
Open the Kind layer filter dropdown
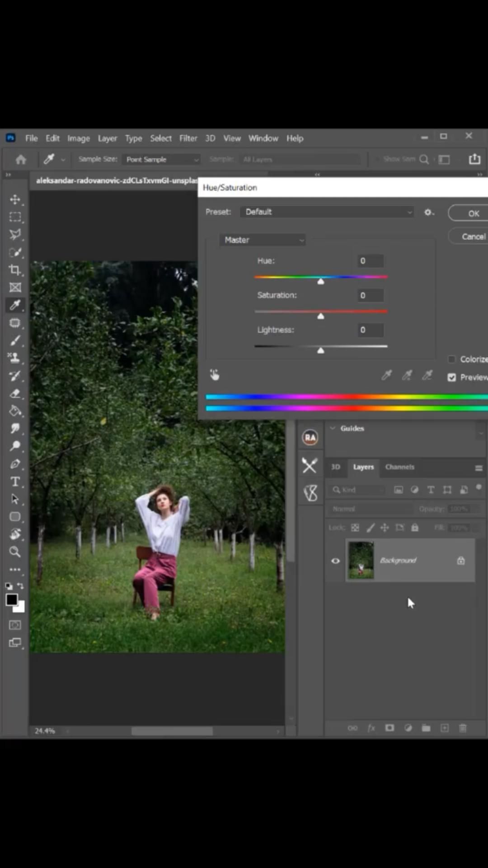coord(358,490)
